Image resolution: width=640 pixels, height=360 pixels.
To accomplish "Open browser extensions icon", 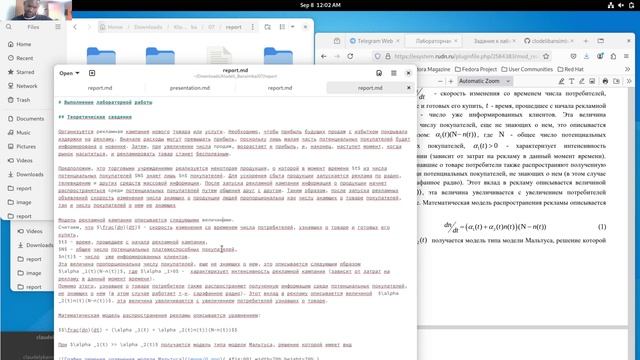I will pos(613,56).
